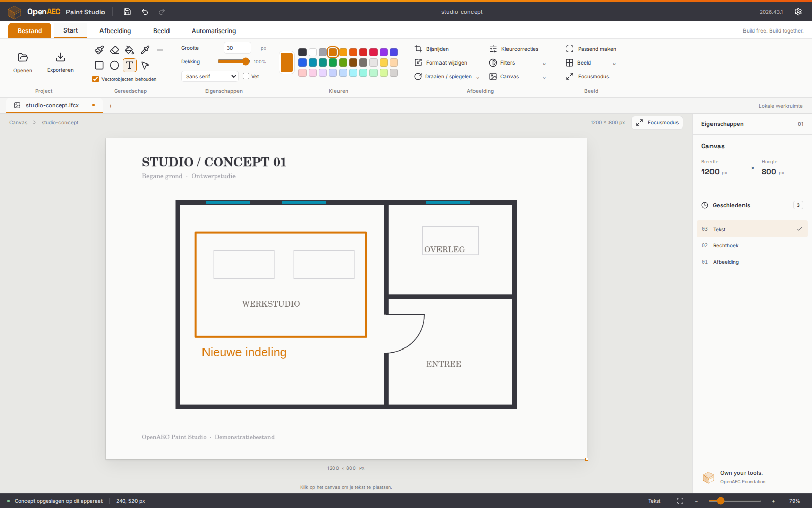
Task: Expand the Beeld dropdown in the Beeld group
Action: pyautogui.click(x=591, y=63)
